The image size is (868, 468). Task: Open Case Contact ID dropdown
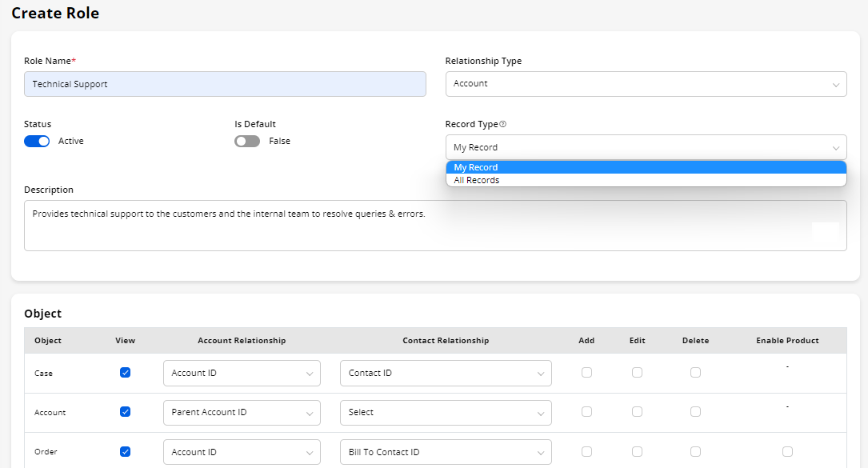coord(446,373)
